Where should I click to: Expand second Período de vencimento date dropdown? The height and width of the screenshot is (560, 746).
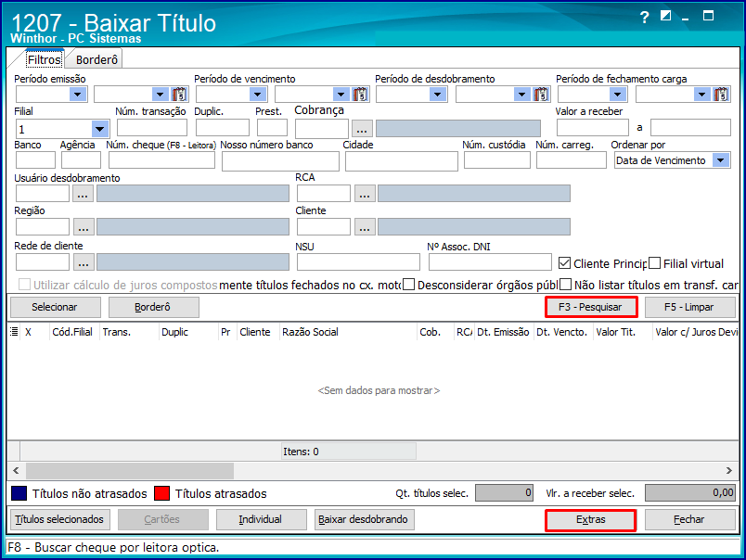pos(341,95)
